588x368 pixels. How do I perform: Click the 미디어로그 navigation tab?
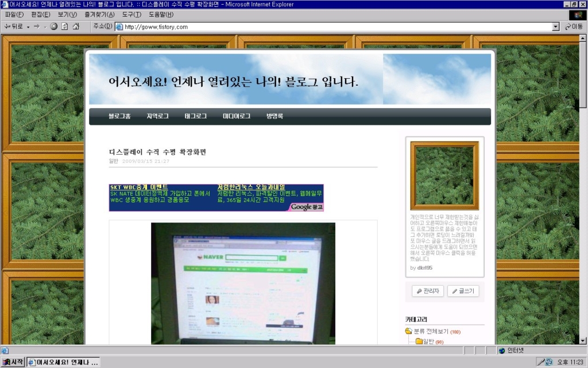(237, 116)
